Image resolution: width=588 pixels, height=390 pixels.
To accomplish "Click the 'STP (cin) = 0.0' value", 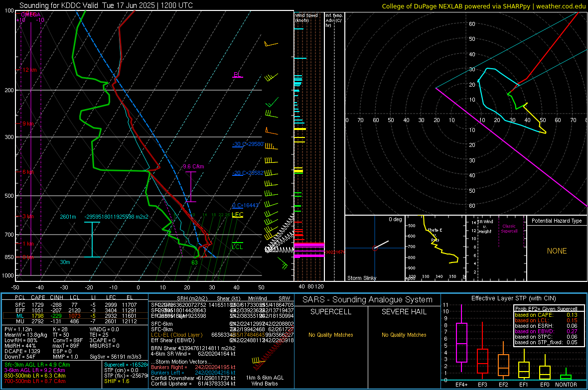I will (121, 370).
